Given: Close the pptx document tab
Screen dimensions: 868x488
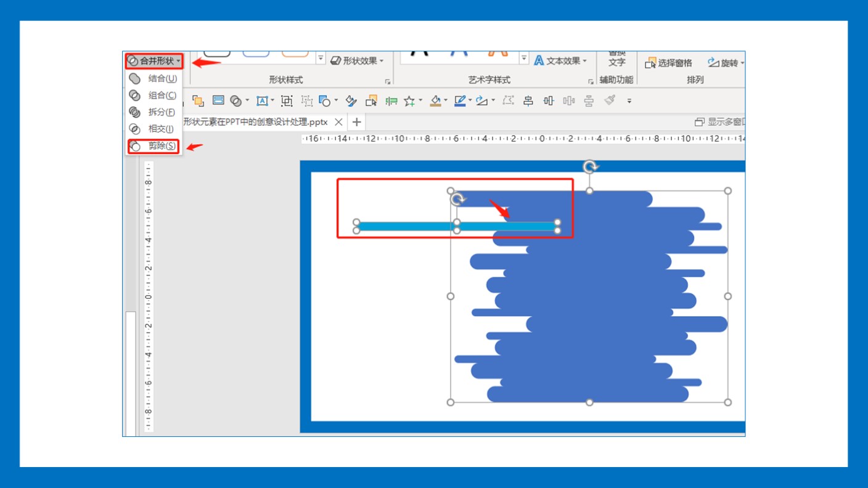Looking at the screenshot, I should (338, 122).
